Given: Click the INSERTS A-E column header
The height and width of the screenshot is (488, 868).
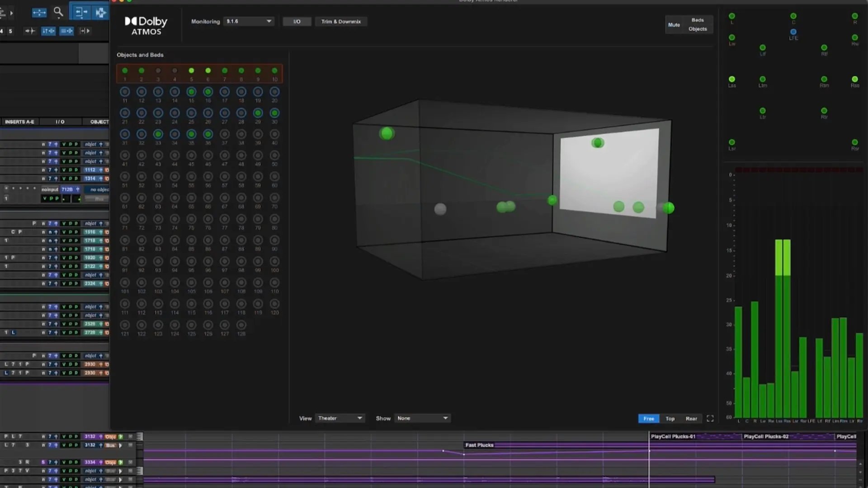Looking at the screenshot, I should coord(19,122).
